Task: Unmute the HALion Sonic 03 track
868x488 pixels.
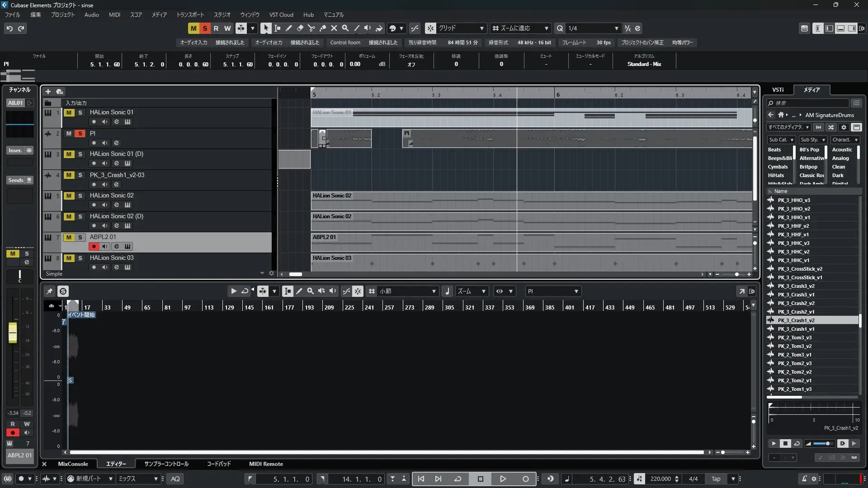Action: point(69,258)
